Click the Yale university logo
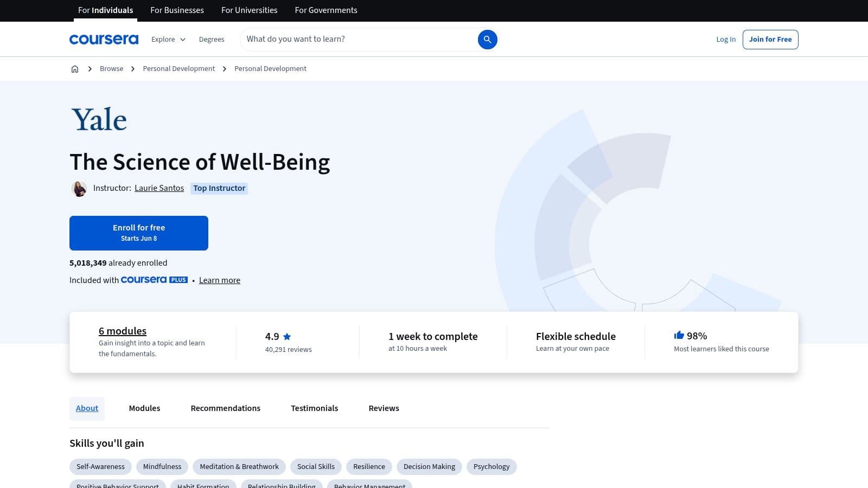 (x=99, y=119)
